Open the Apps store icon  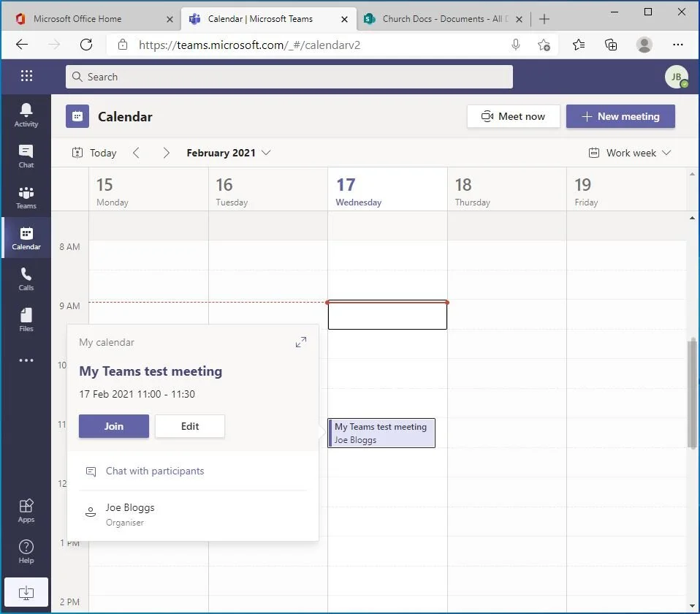click(x=26, y=510)
